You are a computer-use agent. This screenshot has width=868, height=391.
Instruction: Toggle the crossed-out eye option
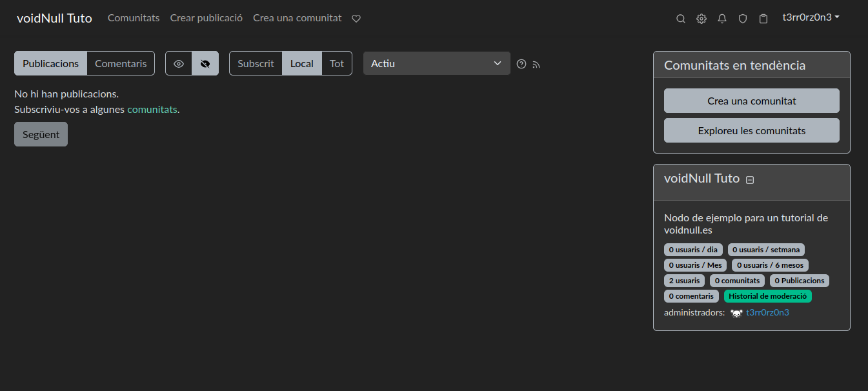click(x=205, y=63)
